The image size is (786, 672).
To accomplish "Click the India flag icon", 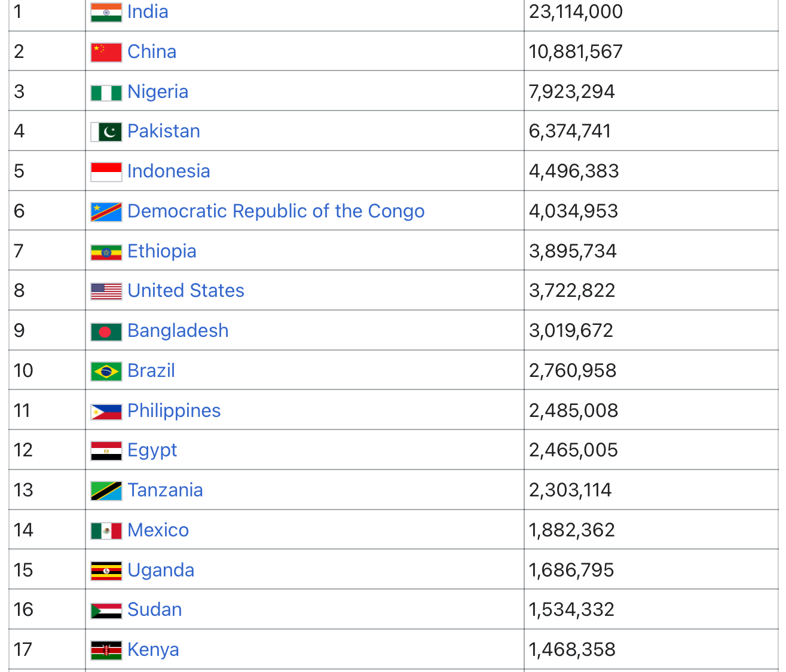I will pyautogui.click(x=106, y=13).
